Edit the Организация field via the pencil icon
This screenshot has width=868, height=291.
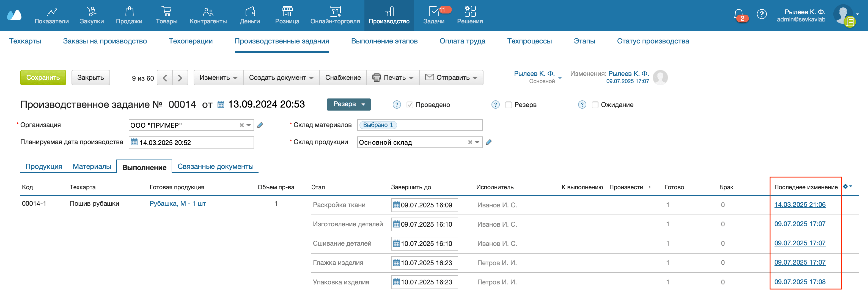[x=260, y=125]
